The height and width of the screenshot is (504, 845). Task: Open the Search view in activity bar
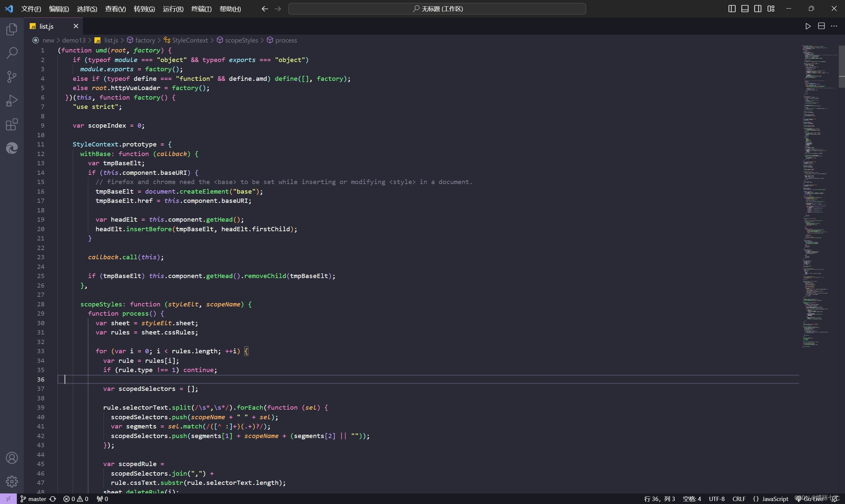point(12,53)
